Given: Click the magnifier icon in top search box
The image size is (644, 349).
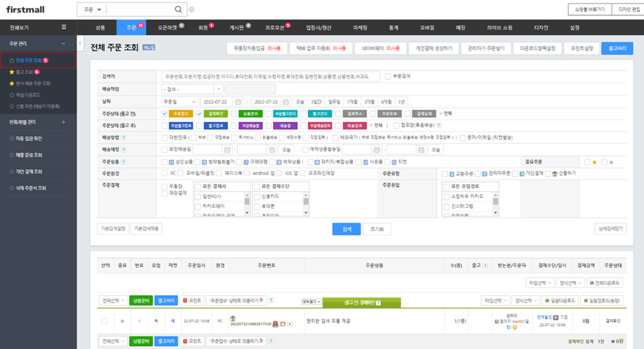Looking at the screenshot, I should click(x=178, y=9).
